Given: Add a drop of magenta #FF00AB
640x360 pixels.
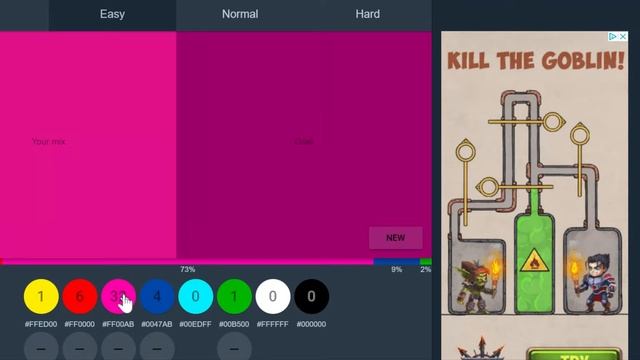Looking at the screenshot, I should coord(118,296).
